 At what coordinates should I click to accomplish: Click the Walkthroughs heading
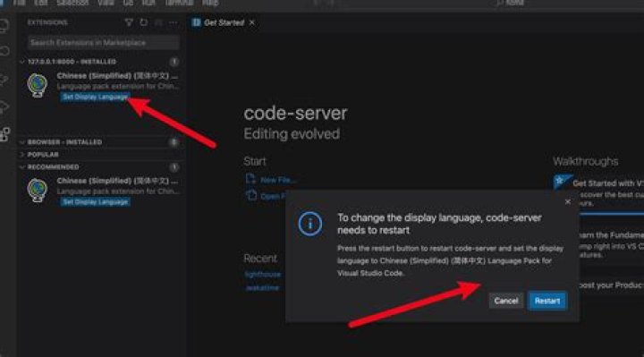(585, 161)
